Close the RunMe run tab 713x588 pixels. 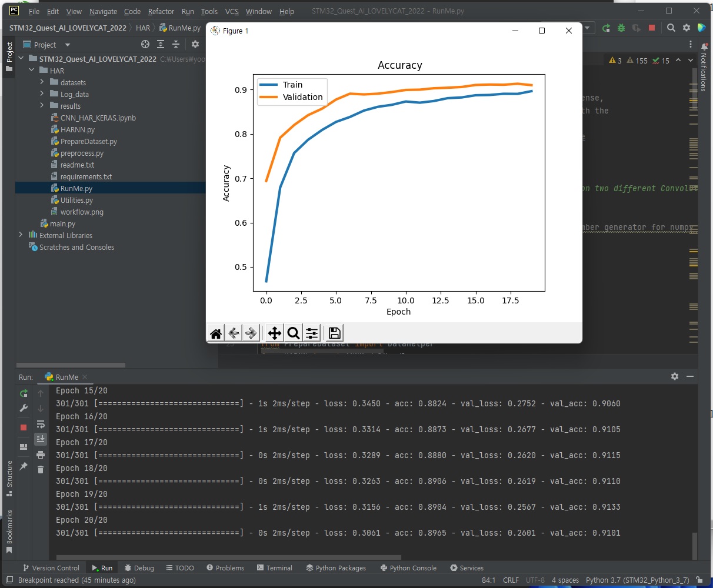tap(85, 377)
